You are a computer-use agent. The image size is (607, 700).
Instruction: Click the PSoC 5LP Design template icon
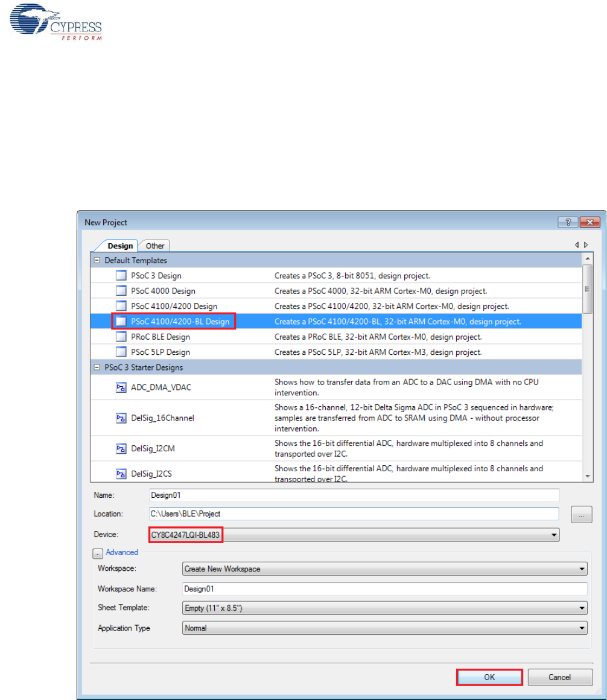click(x=121, y=352)
